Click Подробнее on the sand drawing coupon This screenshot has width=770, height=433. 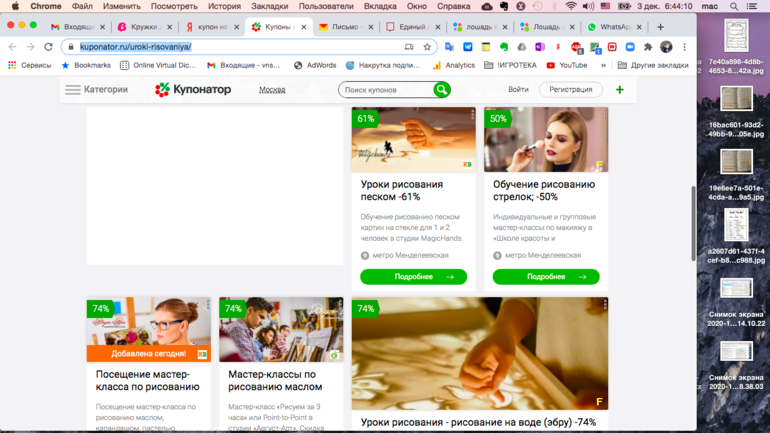tap(413, 277)
